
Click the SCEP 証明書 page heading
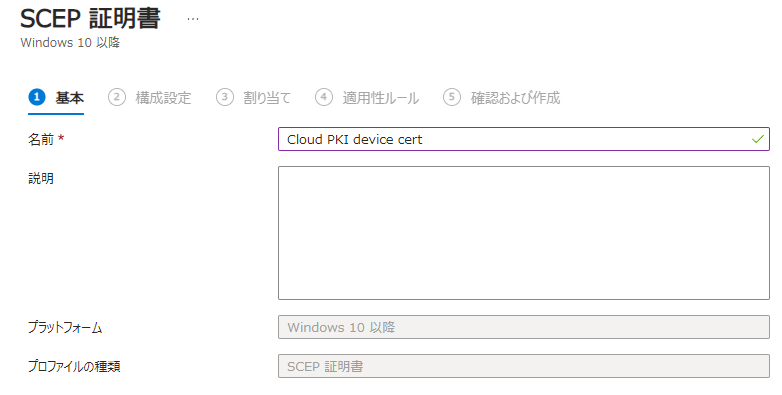90,19
